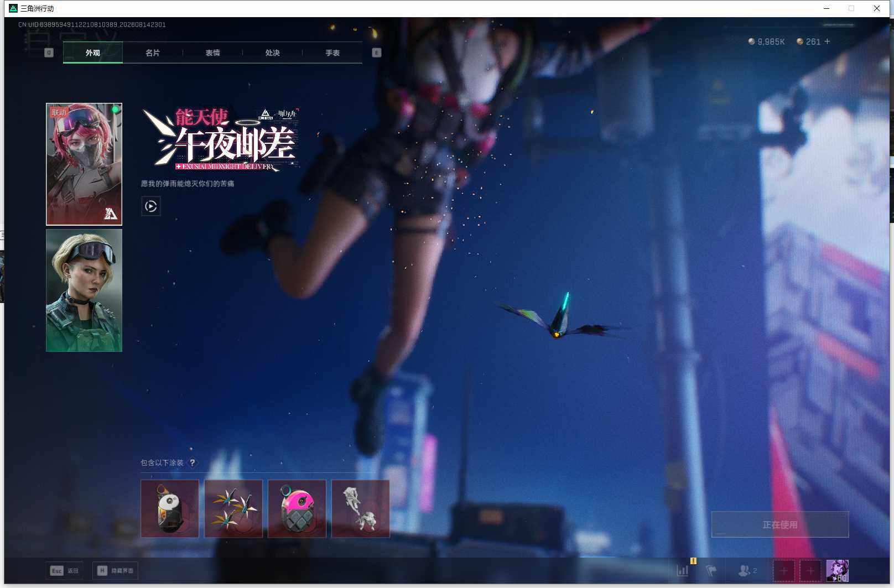Switch to the 处决 tab
This screenshot has height=588, width=894.
[x=272, y=53]
